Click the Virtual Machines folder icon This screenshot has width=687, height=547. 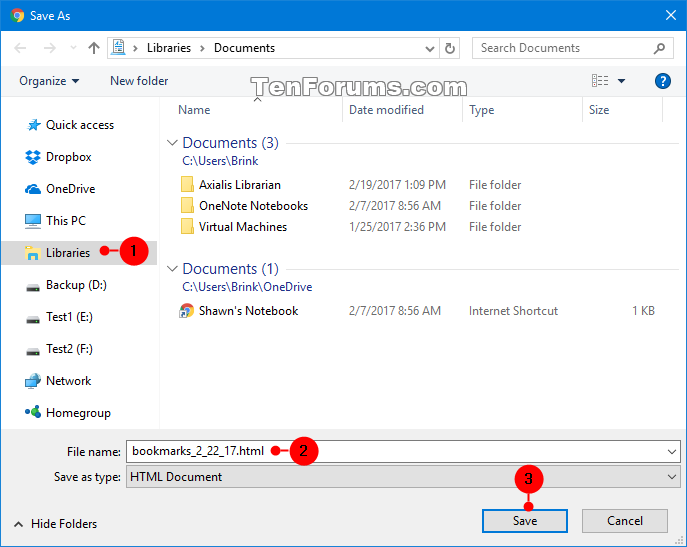(187, 227)
